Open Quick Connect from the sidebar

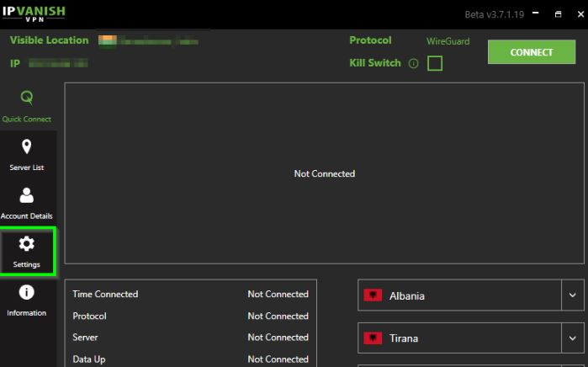coord(27,107)
